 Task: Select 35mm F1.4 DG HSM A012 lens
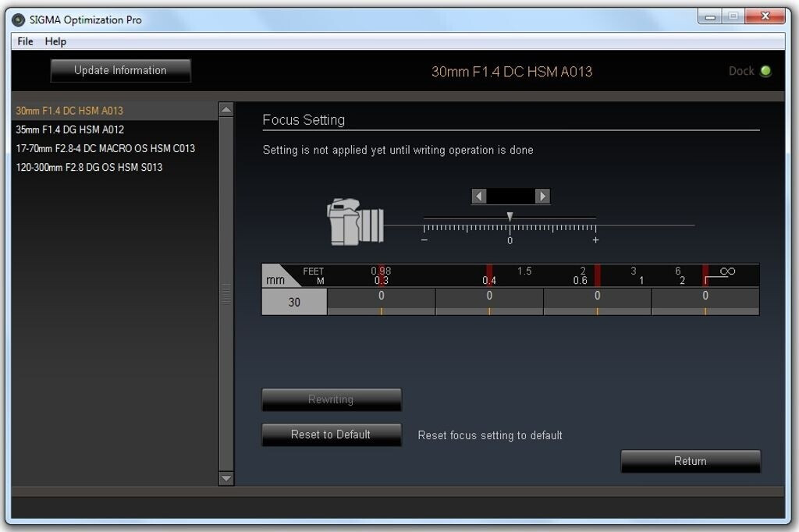coord(69,129)
